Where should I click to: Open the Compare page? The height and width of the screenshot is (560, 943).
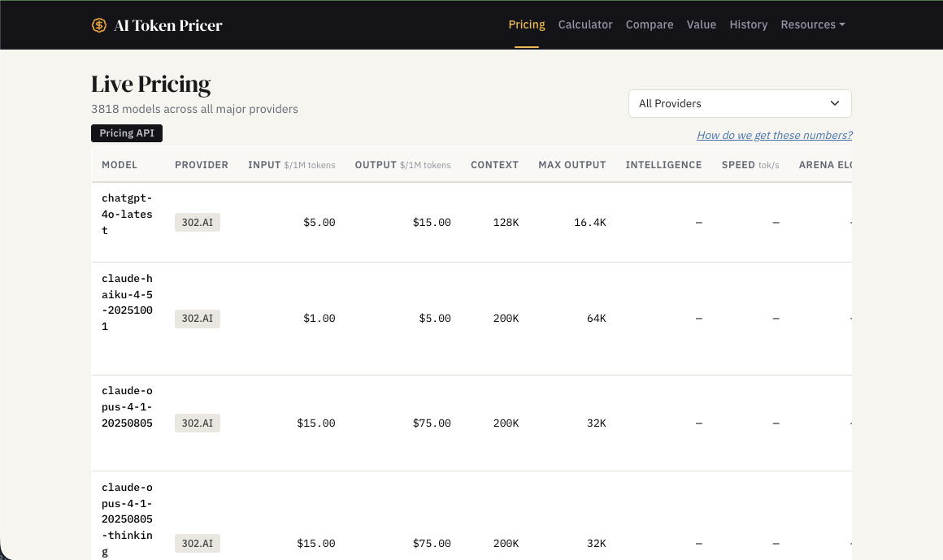point(650,24)
